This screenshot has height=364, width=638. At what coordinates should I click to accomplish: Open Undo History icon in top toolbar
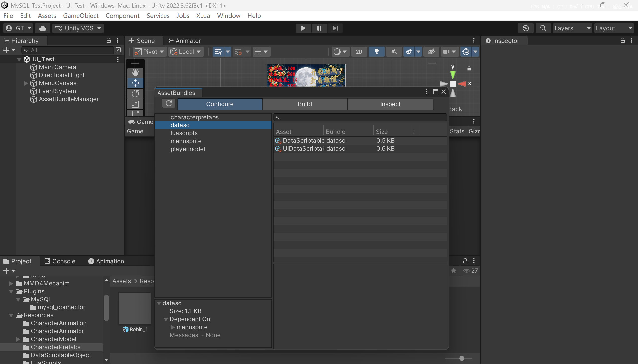point(526,28)
